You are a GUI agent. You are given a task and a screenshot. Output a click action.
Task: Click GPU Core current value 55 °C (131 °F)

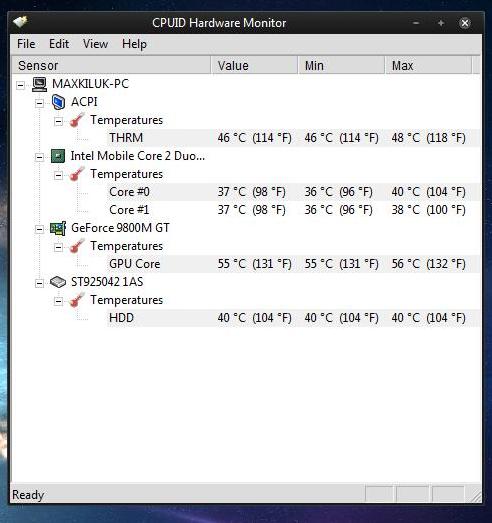[255, 264]
